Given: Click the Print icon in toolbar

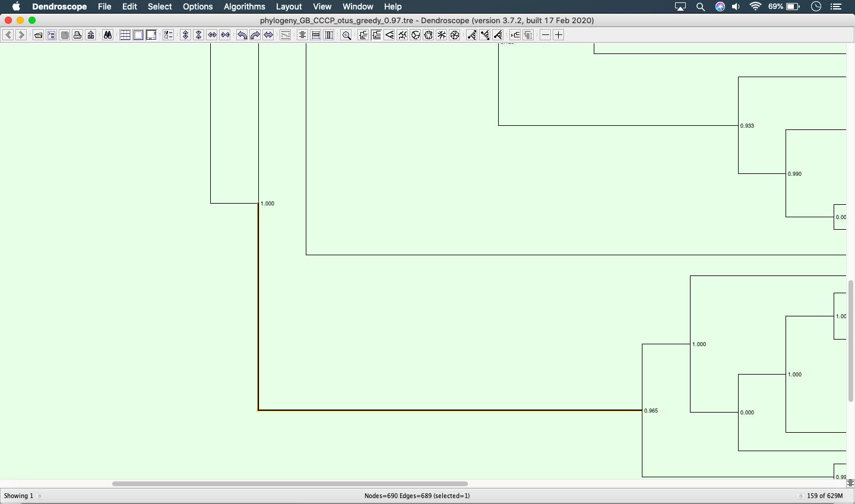Looking at the screenshot, I should pyautogui.click(x=78, y=35).
